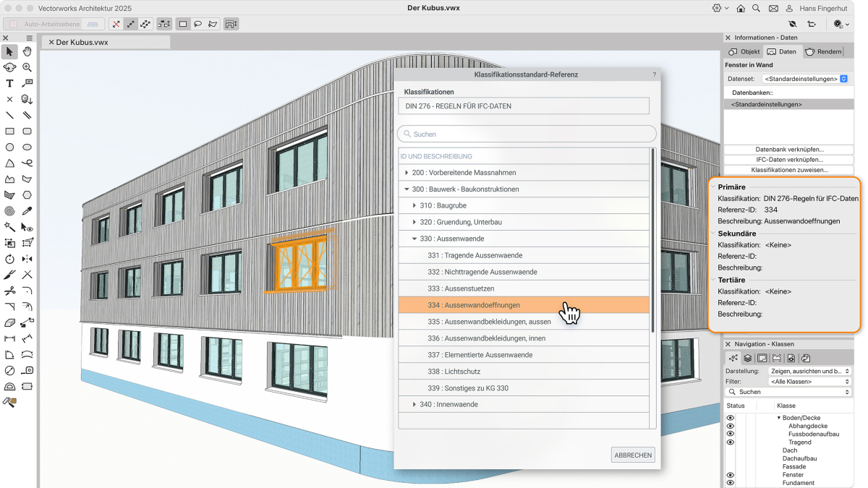Collapse Boden/Decke class group triangle
This screenshot has width=868, height=488.
point(779,418)
